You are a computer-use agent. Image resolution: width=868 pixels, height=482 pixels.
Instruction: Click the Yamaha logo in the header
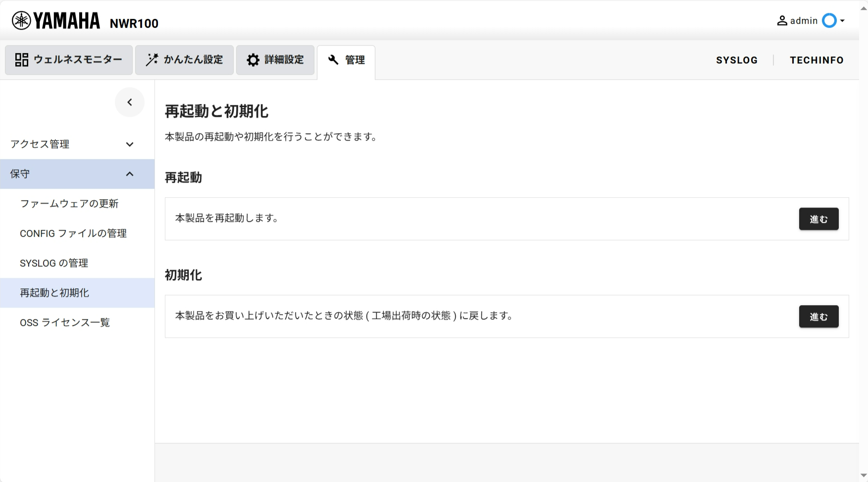(55, 21)
